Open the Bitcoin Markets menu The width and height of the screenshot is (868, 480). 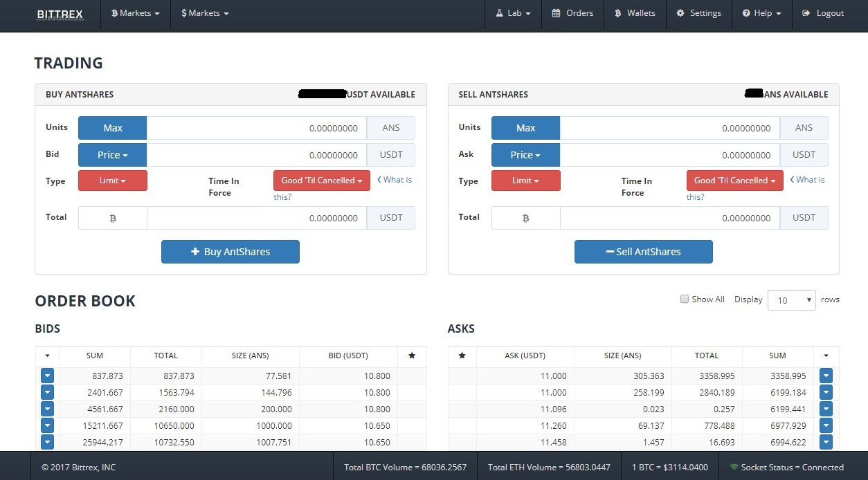136,13
